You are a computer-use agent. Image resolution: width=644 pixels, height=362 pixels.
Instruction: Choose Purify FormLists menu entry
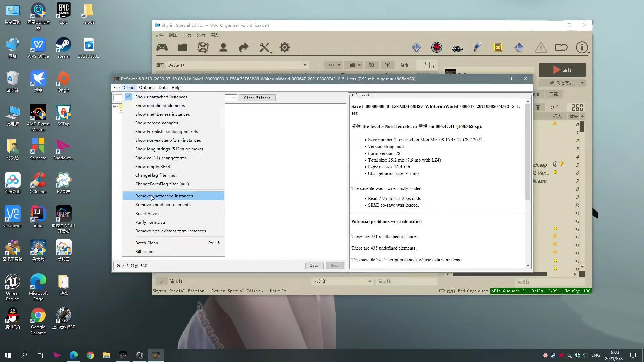click(173, 222)
